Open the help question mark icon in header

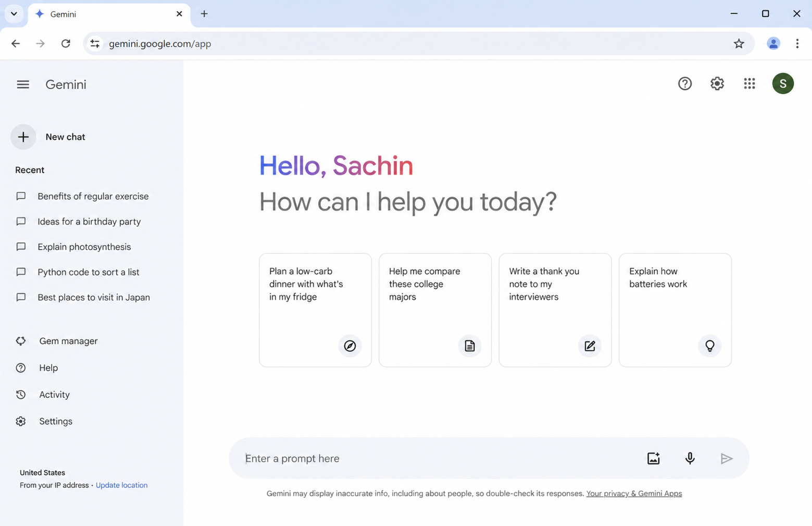(685, 83)
